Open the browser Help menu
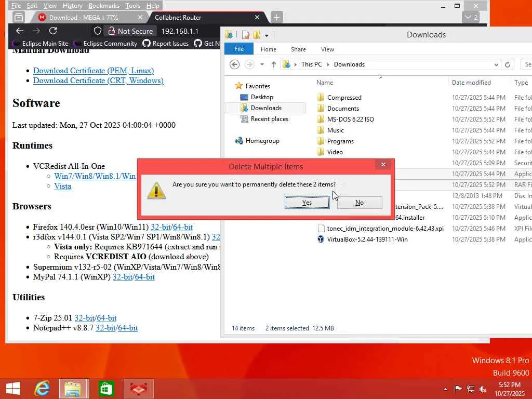This screenshot has height=399, width=532. (x=153, y=6)
